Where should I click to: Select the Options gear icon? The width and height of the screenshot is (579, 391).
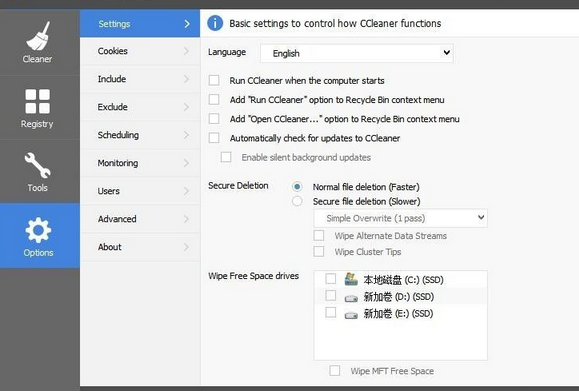pyautogui.click(x=38, y=230)
